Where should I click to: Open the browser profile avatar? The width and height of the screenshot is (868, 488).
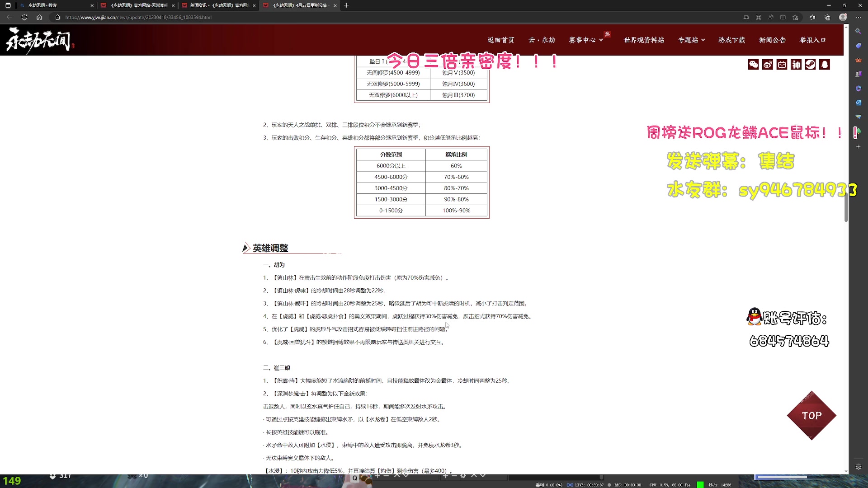(x=843, y=17)
